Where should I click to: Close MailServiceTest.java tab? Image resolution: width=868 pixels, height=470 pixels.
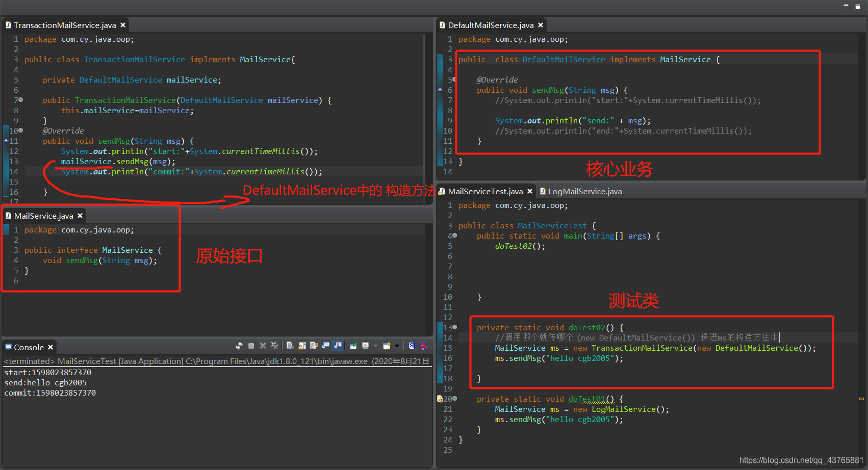coord(530,191)
